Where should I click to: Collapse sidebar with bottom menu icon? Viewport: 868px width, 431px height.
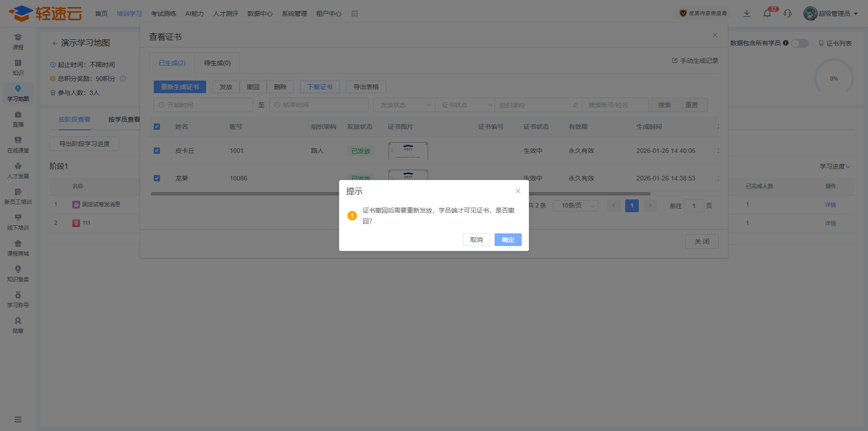coord(18,420)
